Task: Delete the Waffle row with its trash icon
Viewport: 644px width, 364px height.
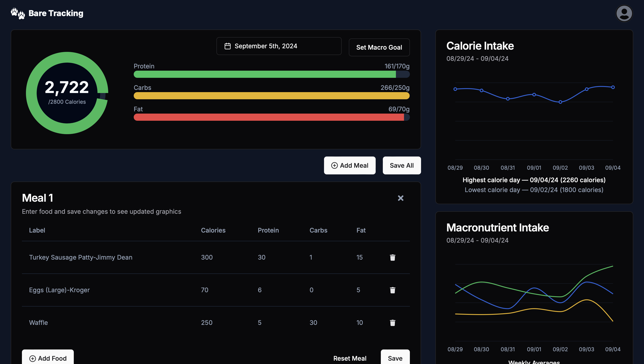Action: click(392, 323)
